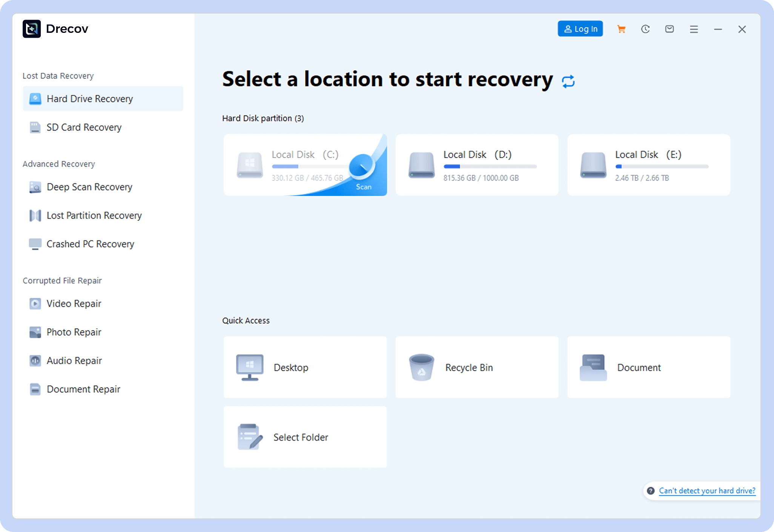Select the Local Disk (D:) partition

[x=477, y=165]
